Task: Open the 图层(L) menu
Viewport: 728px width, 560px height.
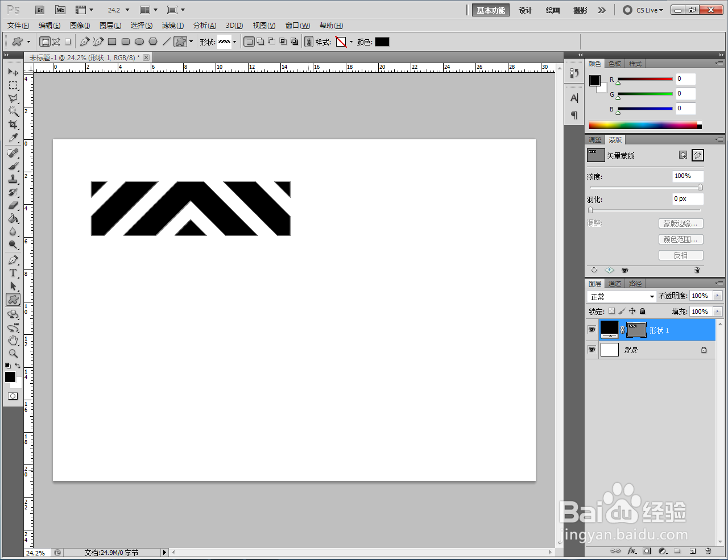Action: click(110, 26)
